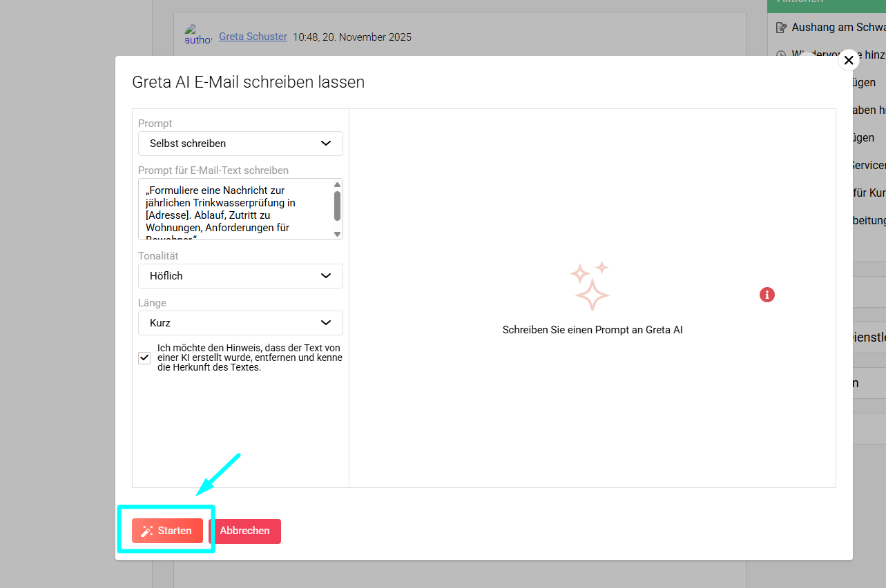Click the Abbrechen button
Viewport: 886px width, 588px height.
coord(244,531)
